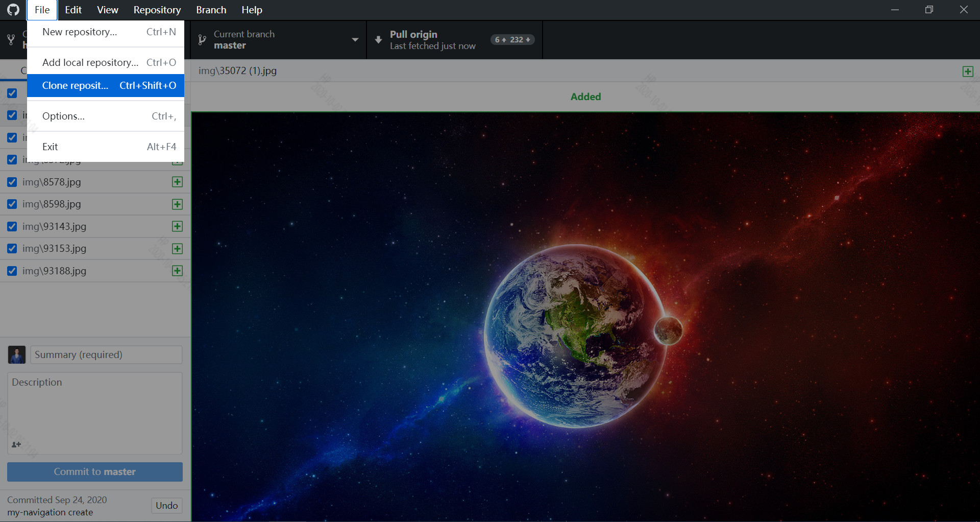Uncheck the img\8578.jpg checkbox
This screenshot has width=980, height=522.
click(x=12, y=182)
